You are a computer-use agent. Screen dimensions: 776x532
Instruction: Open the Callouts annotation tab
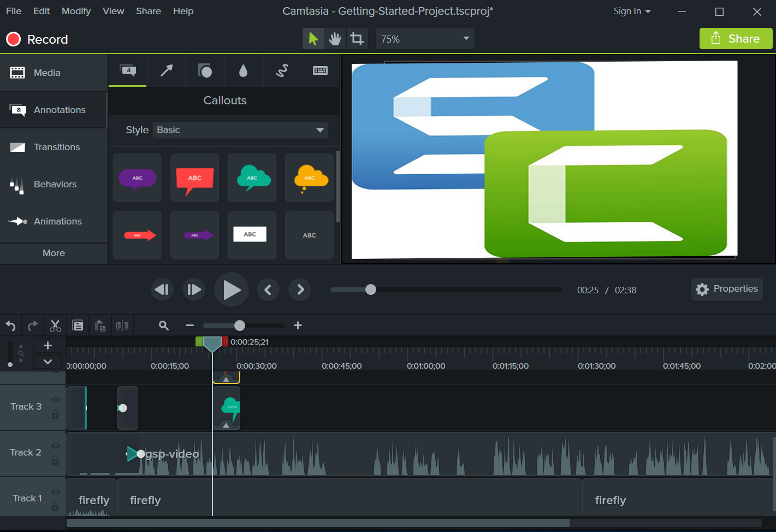(x=128, y=70)
